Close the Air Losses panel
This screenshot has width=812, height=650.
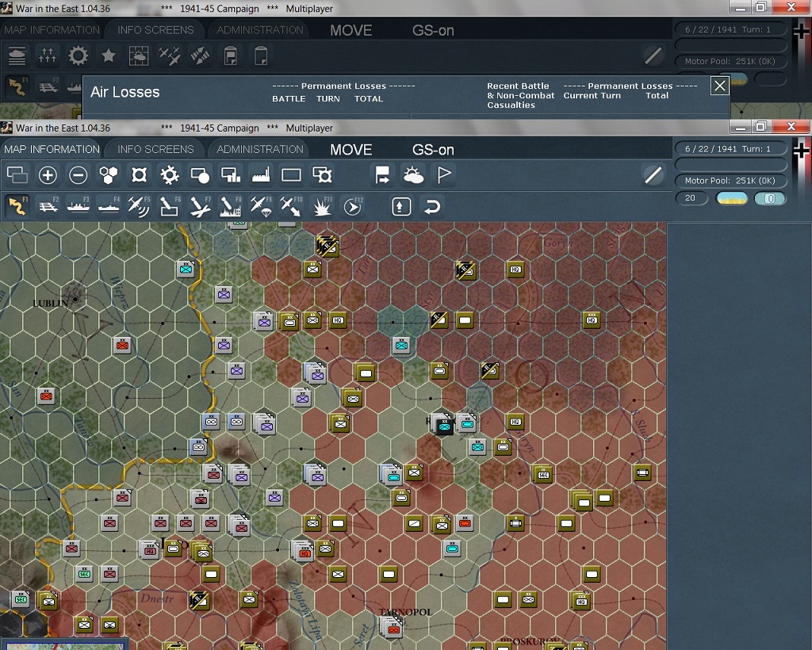pyautogui.click(x=720, y=86)
